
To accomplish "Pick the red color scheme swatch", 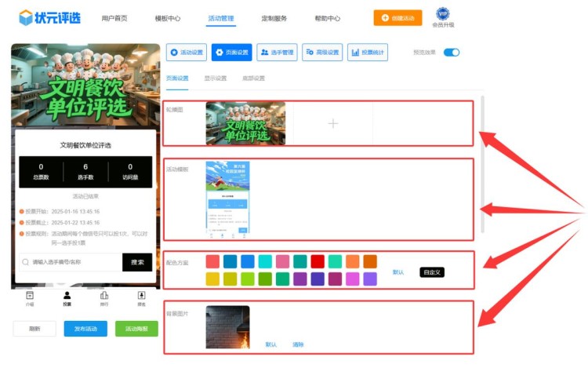I will (x=317, y=261).
